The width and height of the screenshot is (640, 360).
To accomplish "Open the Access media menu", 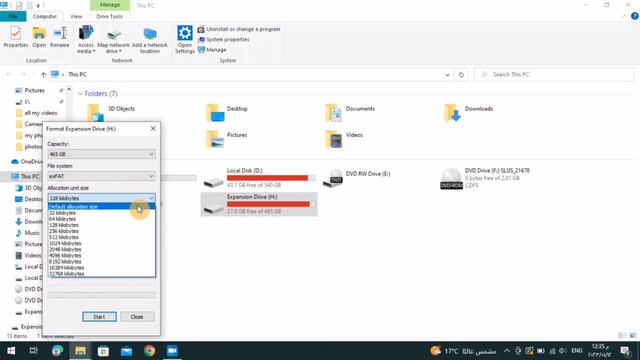I will pos(86,39).
